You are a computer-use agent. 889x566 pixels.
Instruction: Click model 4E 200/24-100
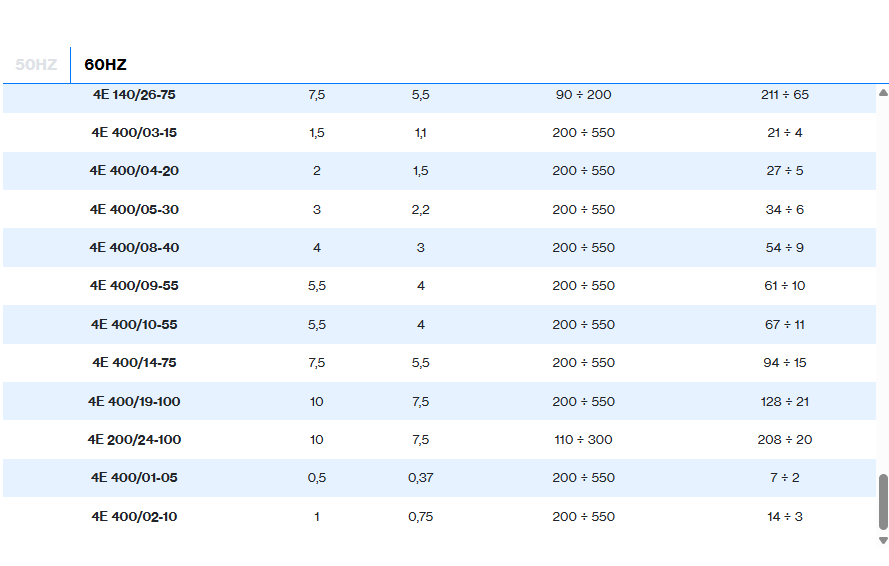pyautogui.click(x=134, y=440)
